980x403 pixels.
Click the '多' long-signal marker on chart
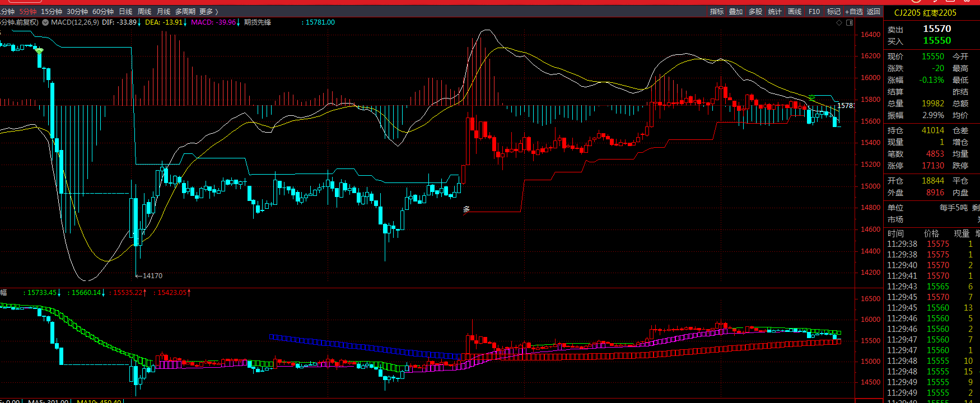coord(466,209)
